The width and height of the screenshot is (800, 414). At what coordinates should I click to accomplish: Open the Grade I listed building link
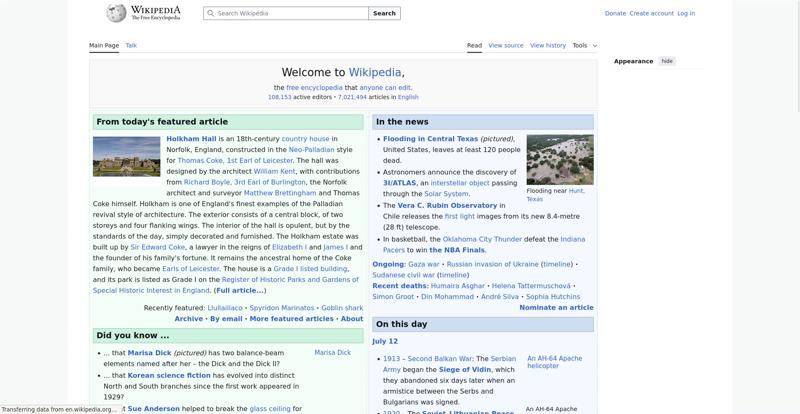tap(310, 269)
